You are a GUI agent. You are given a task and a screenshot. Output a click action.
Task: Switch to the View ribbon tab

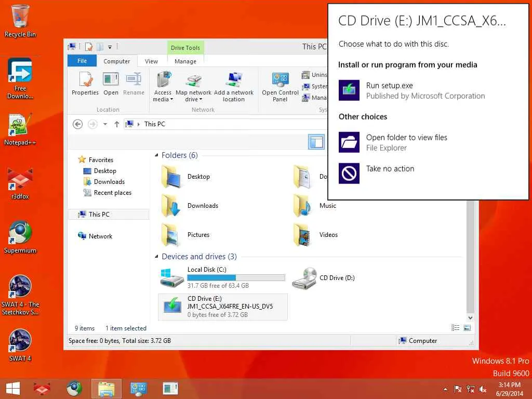pos(151,61)
